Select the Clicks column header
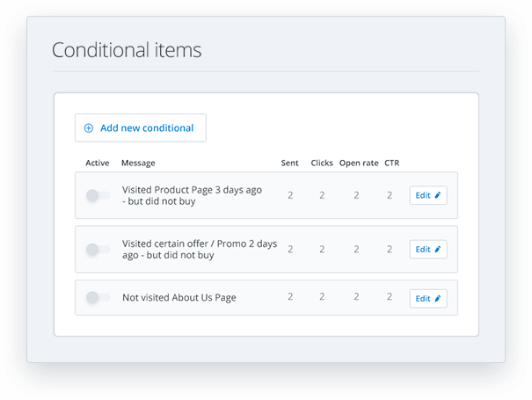Image resolution: width=532 pixels, height=400 pixels. click(x=322, y=163)
